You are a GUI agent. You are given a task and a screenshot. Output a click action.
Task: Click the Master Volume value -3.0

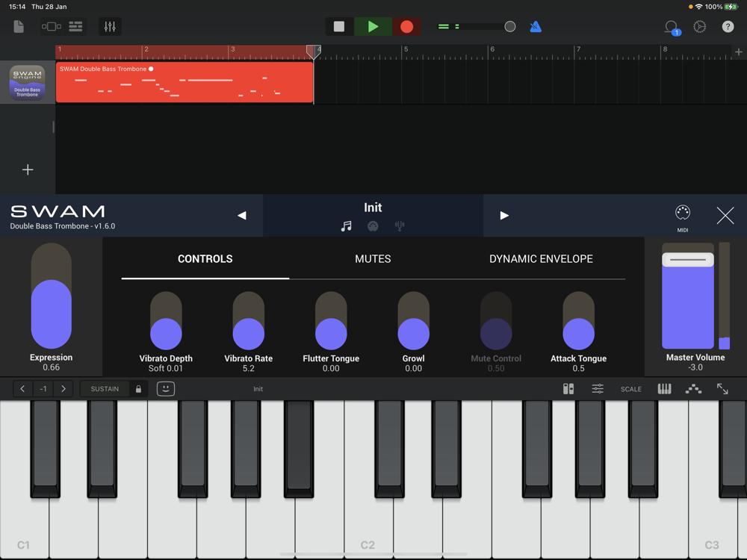click(695, 367)
